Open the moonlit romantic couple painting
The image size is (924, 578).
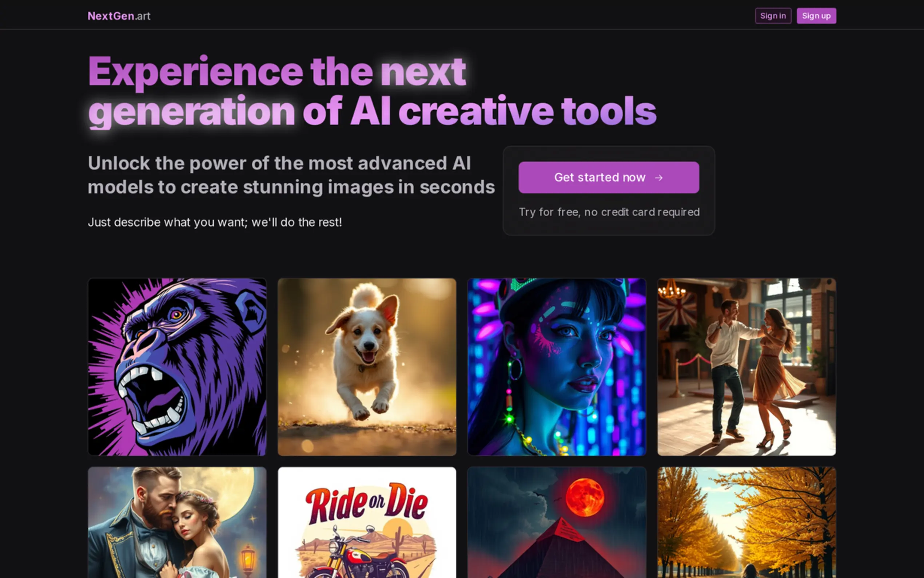click(x=177, y=522)
